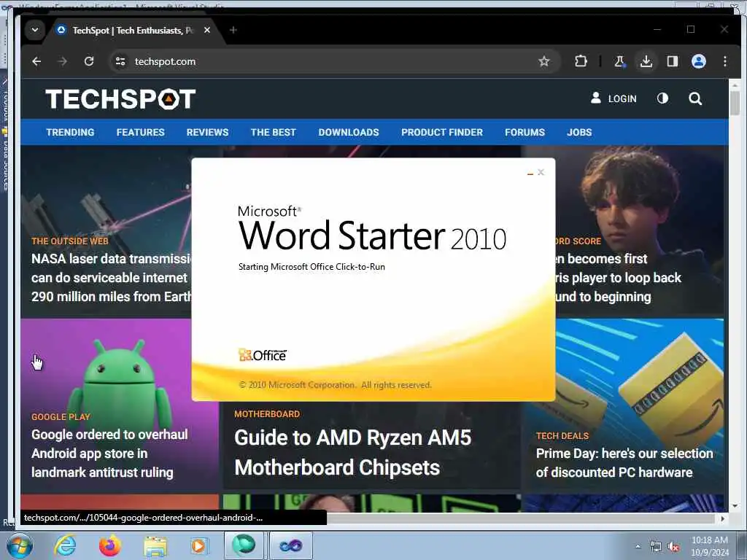Open Chrome three-dot menu

[x=724, y=61]
